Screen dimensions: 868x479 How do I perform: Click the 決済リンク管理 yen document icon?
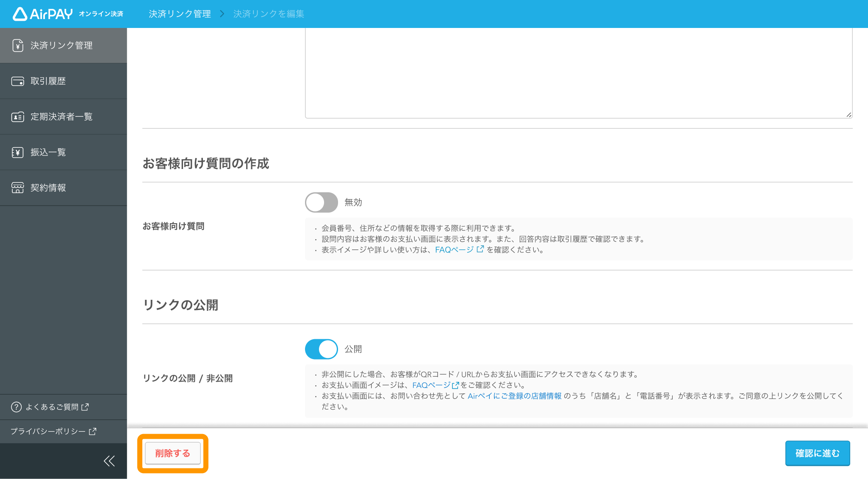[x=18, y=45]
